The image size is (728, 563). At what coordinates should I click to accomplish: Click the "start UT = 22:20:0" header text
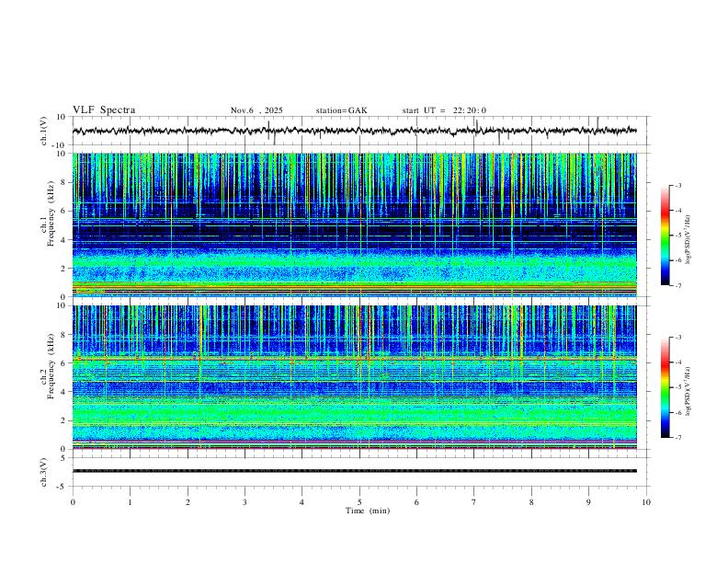pos(444,110)
